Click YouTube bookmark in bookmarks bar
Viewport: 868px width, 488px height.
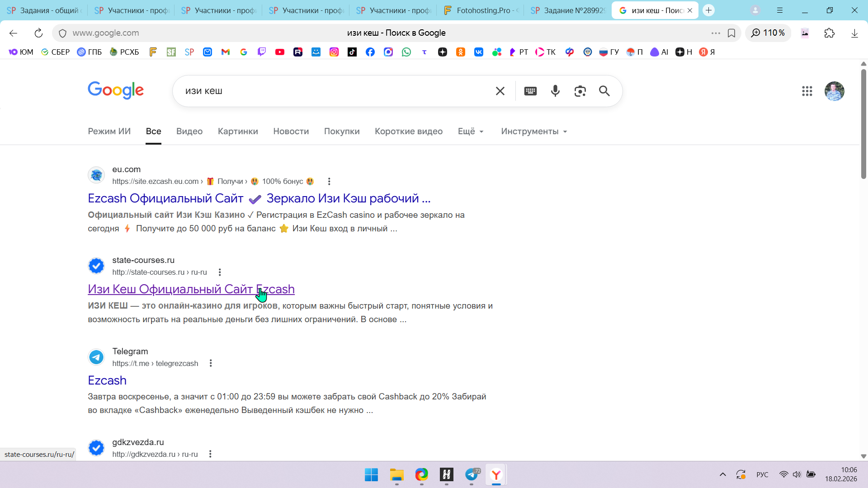pos(280,52)
